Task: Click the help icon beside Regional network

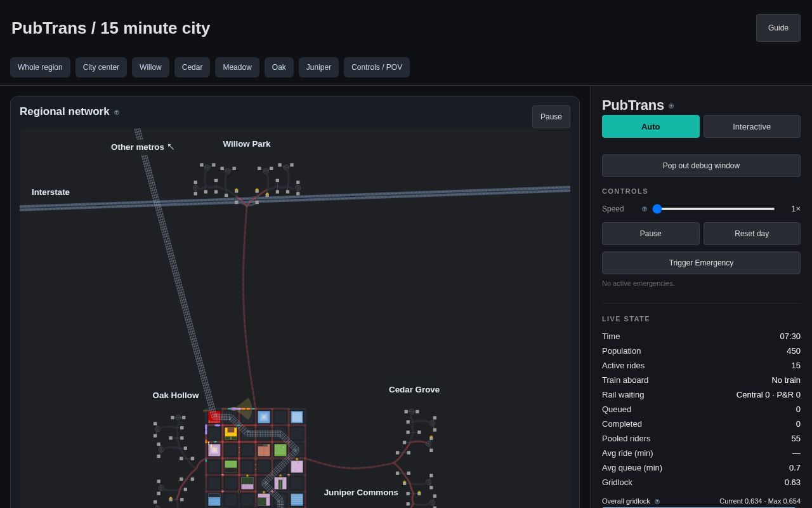Action: click(117, 112)
